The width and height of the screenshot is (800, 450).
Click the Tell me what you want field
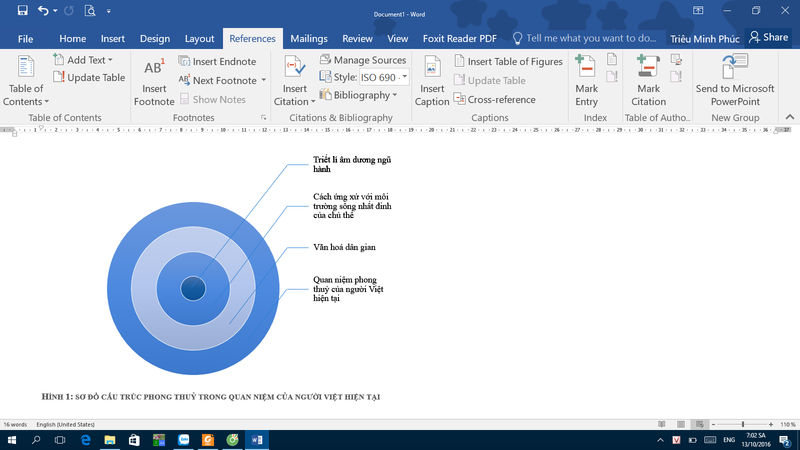(590, 38)
